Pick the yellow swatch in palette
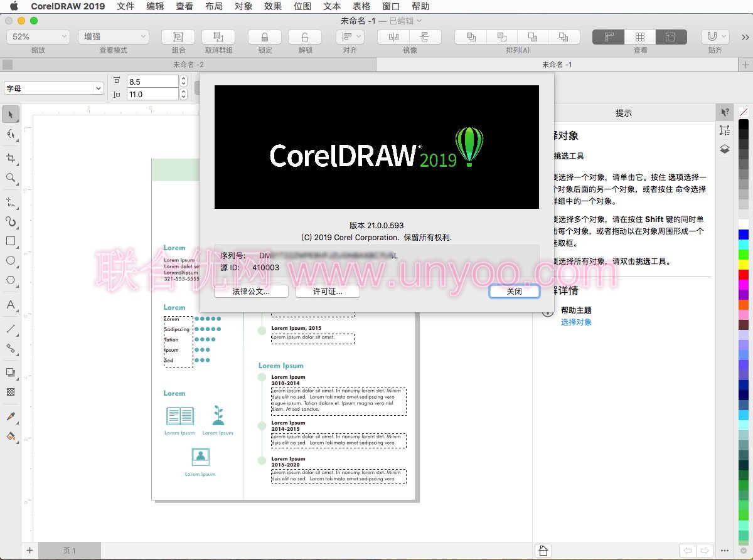 [744, 265]
